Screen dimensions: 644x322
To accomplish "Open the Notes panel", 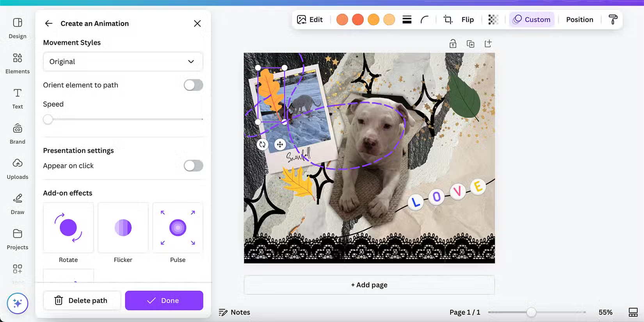I will (x=235, y=312).
